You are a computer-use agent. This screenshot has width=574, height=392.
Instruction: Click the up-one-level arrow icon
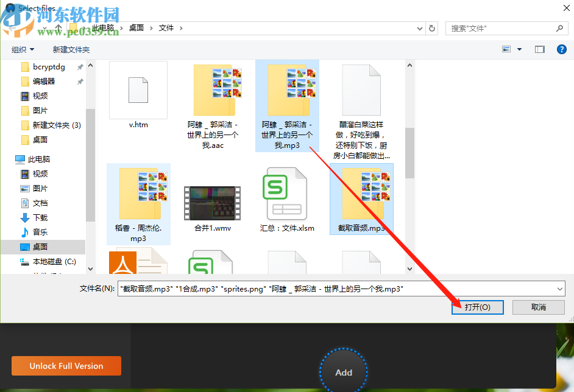pyautogui.click(x=58, y=28)
